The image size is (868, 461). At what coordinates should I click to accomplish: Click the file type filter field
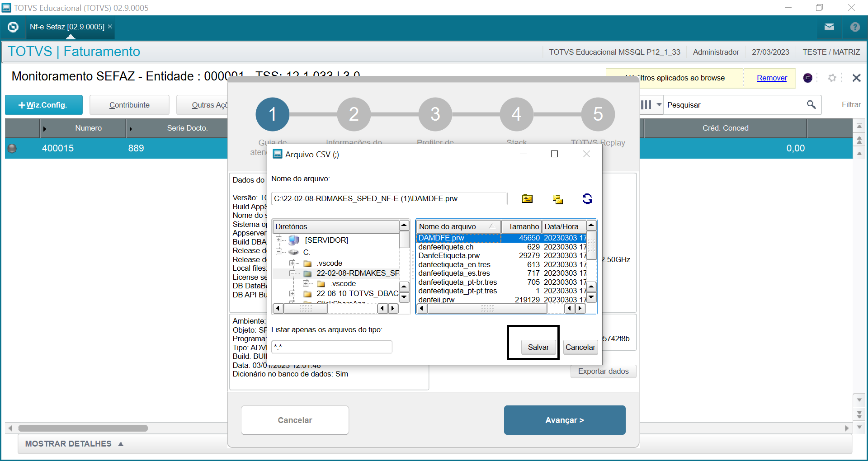(332, 347)
